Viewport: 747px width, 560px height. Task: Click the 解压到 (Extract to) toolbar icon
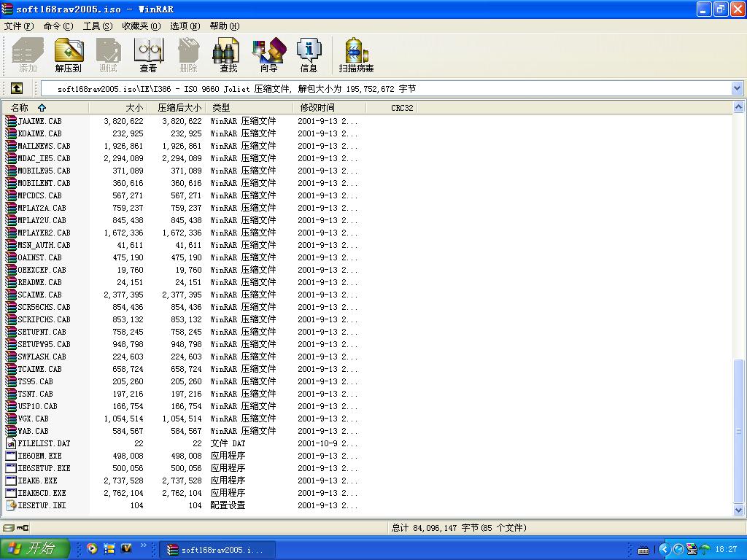tap(68, 55)
